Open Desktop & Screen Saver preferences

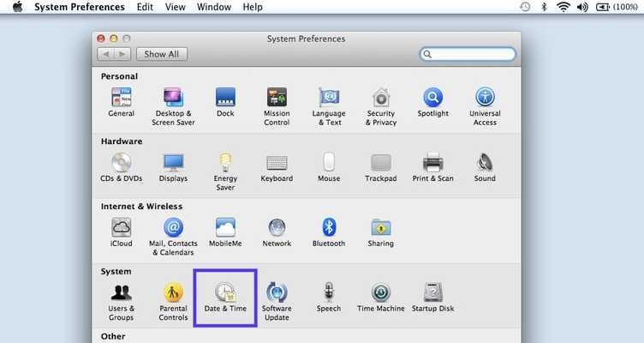(173, 106)
